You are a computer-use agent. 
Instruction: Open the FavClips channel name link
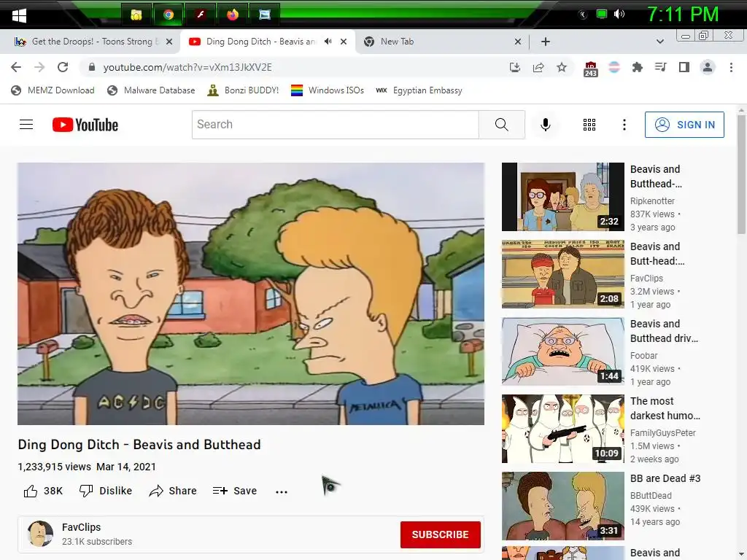tap(81, 527)
